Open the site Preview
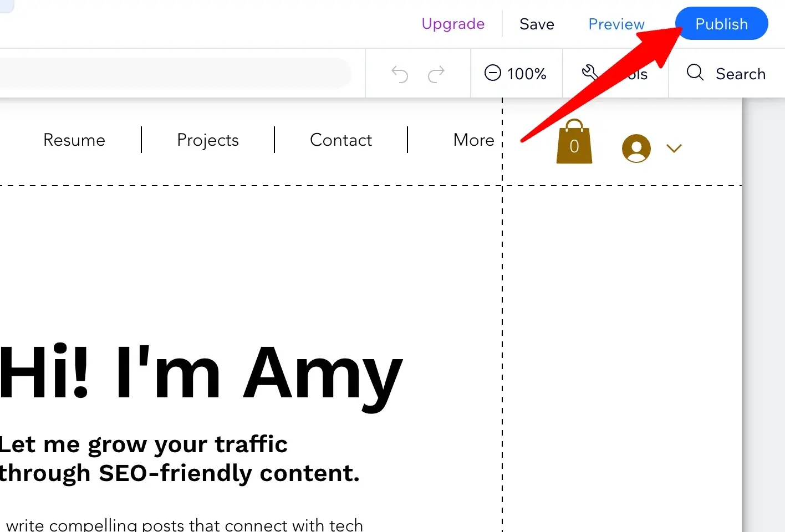The image size is (785, 532). click(616, 24)
